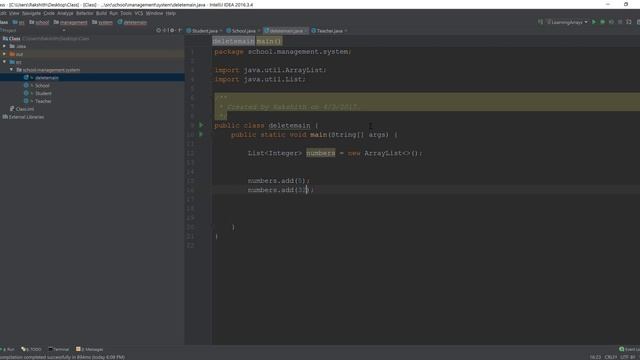
Task: Open the Terminal tool window at the bottom
Action: [x=59, y=349]
